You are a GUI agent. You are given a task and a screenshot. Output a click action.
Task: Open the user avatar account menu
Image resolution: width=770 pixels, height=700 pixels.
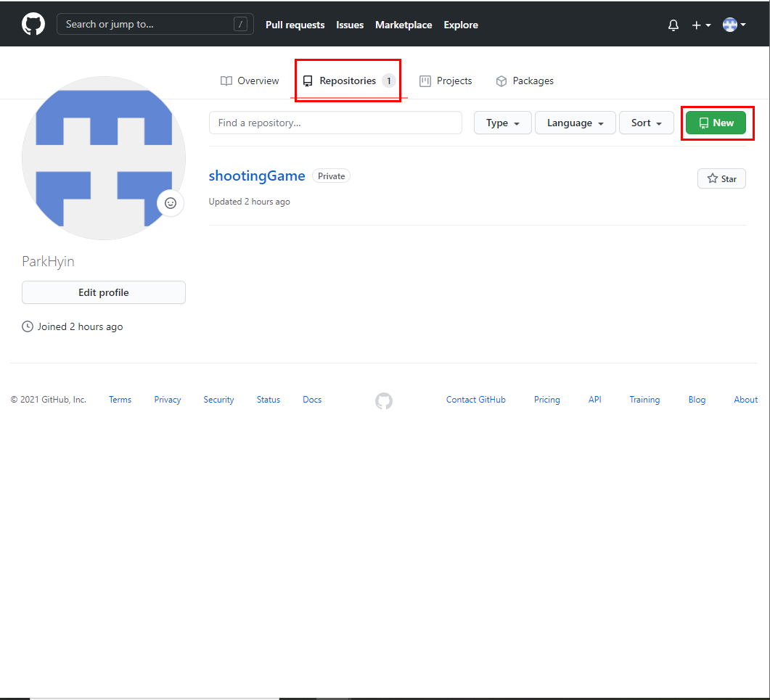(734, 25)
